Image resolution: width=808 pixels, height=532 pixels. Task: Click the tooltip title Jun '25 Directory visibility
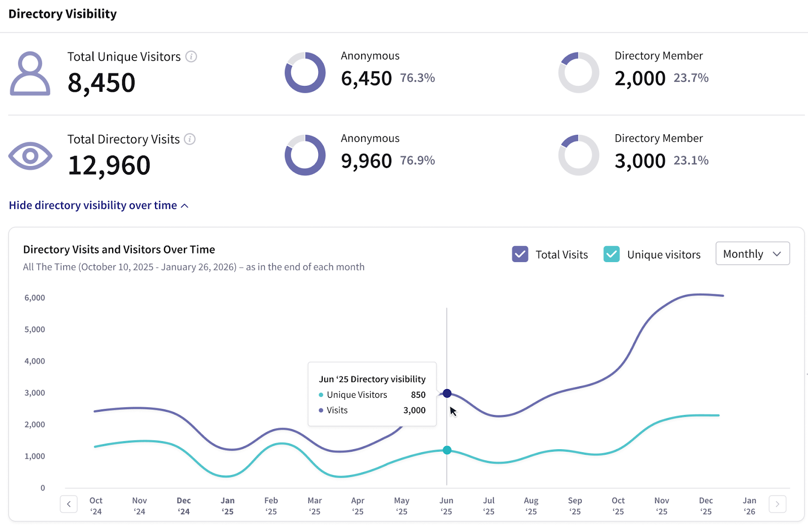click(x=372, y=379)
